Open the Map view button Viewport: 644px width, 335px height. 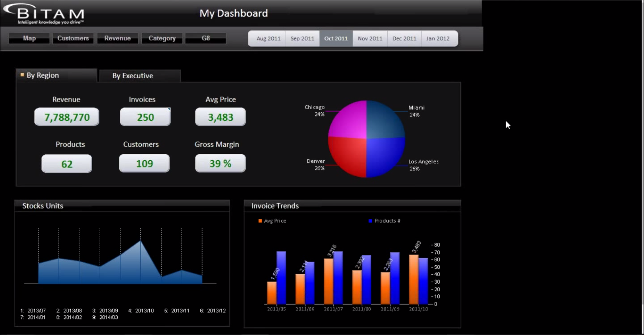29,38
